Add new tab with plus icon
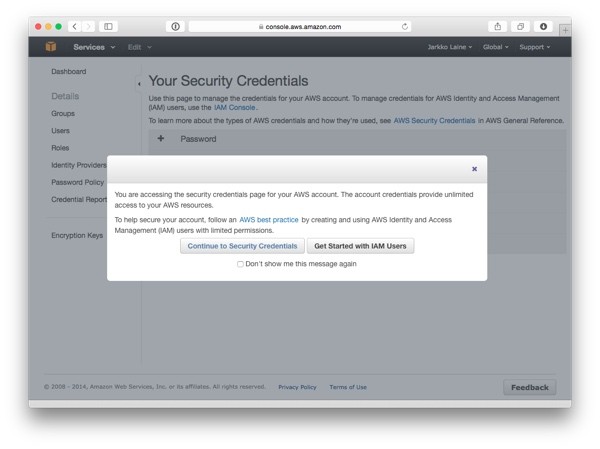The width and height of the screenshot is (600, 449). click(x=565, y=30)
